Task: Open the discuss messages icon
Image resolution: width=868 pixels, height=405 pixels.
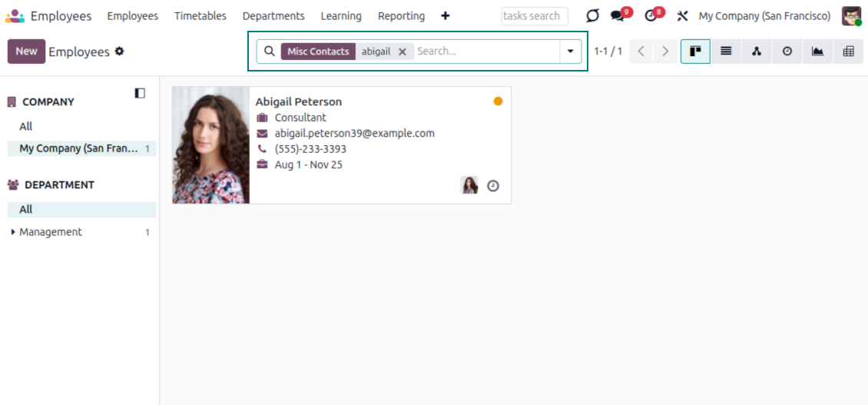Action: pyautogui.click(x=618, y=16)
